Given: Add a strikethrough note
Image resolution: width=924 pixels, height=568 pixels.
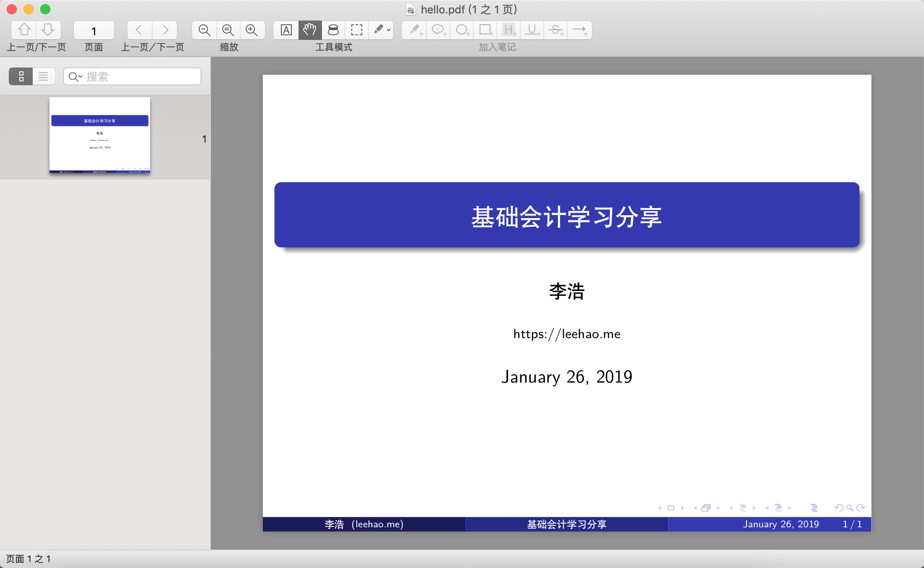Looking at the screenshot, I should click(556, 30).
